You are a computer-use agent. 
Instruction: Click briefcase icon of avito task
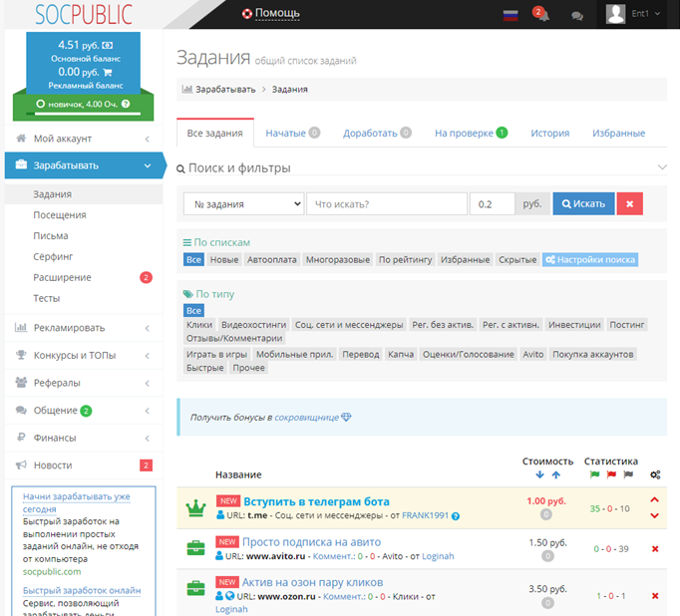click(x=195, y=548)
